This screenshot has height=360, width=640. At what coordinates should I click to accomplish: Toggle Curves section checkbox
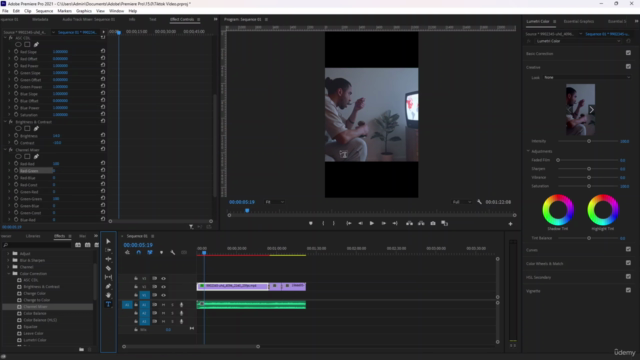(628, 249)
